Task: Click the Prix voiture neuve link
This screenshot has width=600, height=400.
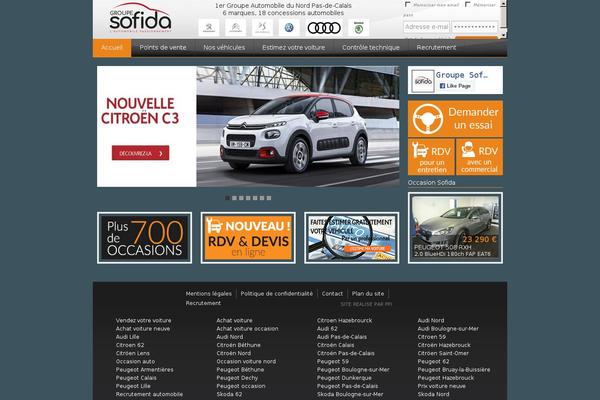Action: [x=442, y=386]
